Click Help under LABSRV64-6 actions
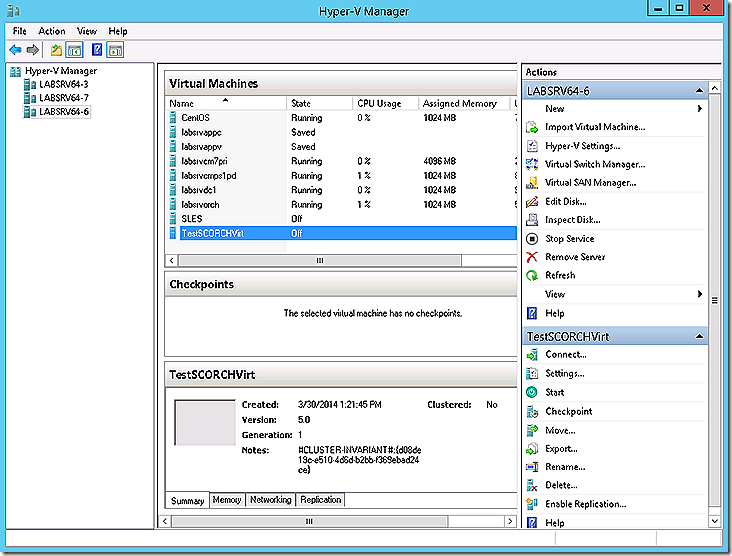 point(555,313)
